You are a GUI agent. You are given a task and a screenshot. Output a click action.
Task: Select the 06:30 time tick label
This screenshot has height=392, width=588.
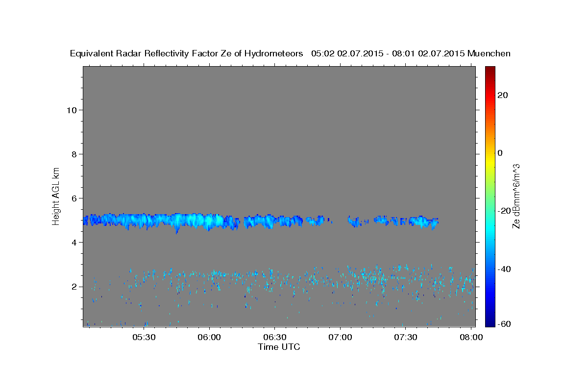[x=275, y=338]
